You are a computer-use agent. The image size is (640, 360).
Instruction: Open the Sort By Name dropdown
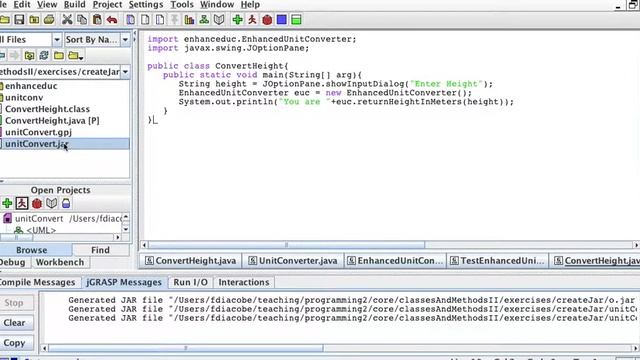point(125,40)
